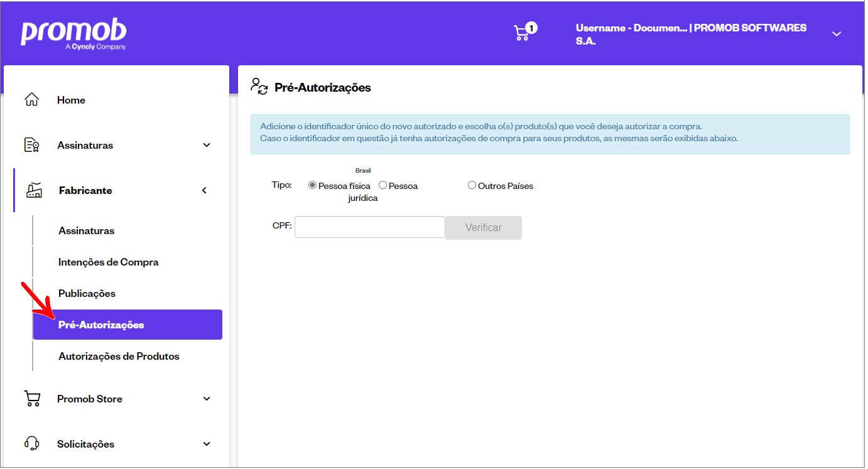Viewport: 868px width, 469px height.
Task: Click the Verificar button
Action: (x=484, y=227)
